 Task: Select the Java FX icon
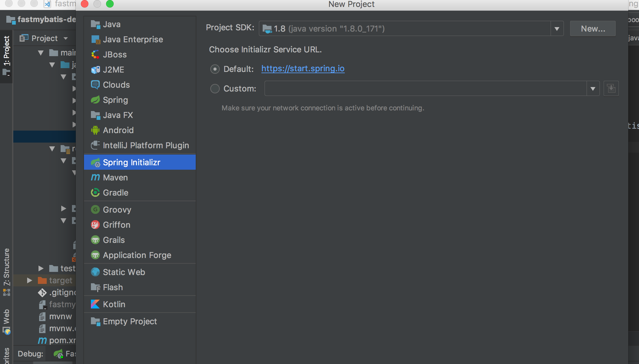coord(95,115)
